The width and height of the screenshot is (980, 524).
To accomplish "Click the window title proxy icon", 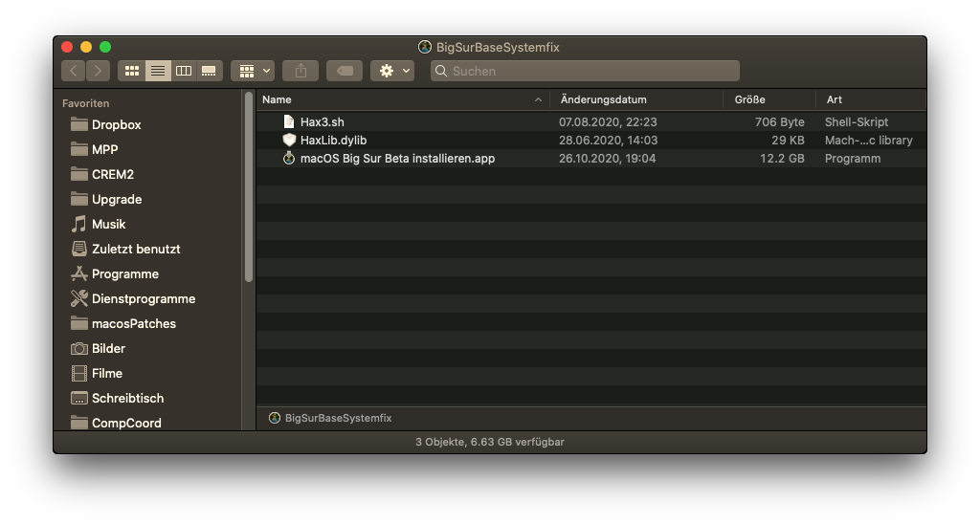I will tap(425, 47).
